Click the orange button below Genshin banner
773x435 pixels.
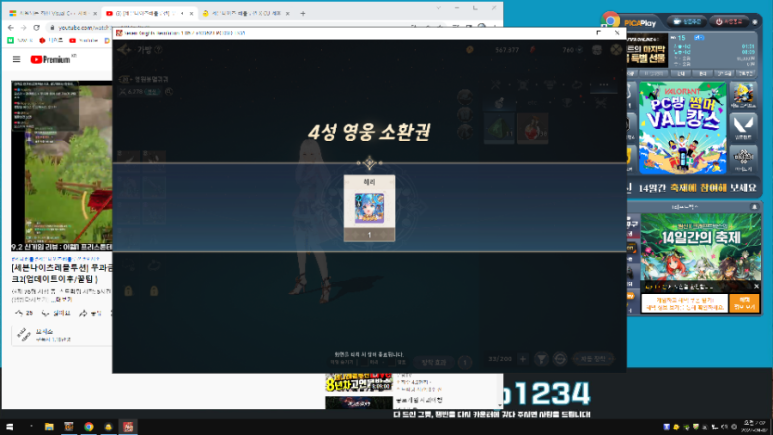point(744,303)
